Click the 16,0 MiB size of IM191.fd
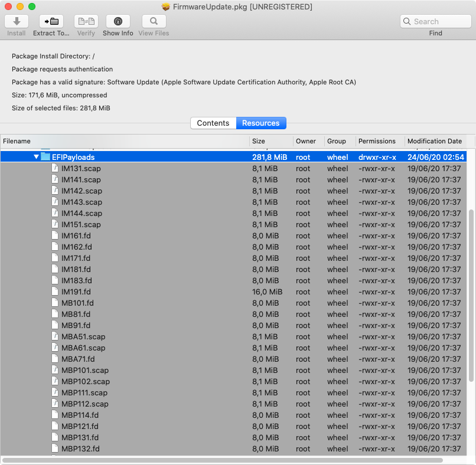The height and width of the screenshot is (465, 476). [x=267, y=292]
